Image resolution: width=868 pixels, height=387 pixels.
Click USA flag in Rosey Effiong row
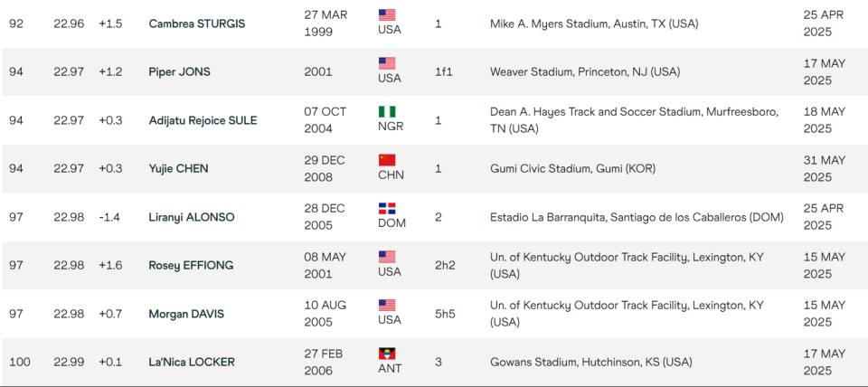click(x=387, y=257)
